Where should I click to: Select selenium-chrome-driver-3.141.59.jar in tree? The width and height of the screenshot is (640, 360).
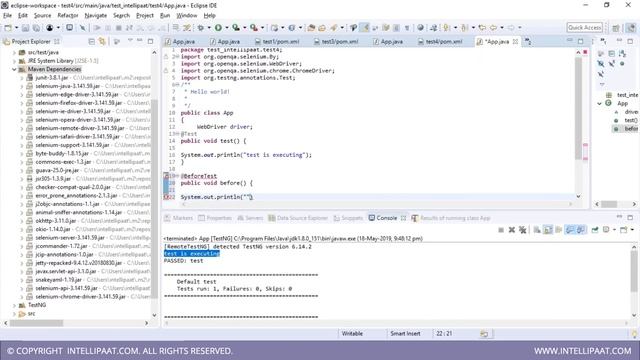coord(80,297)
